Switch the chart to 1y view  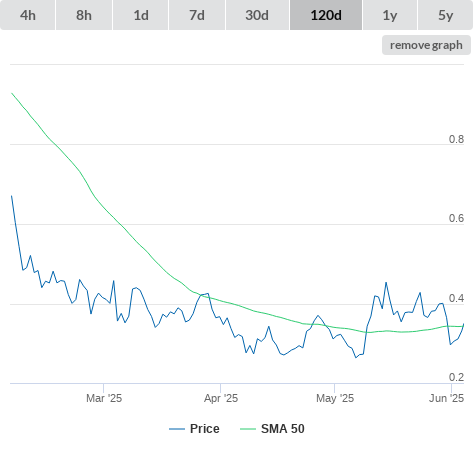pyautogui.click(x=390, y=15)
